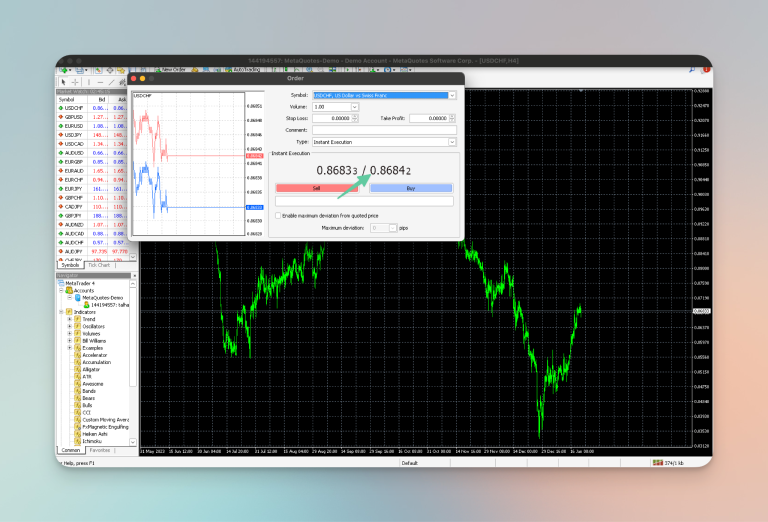
Task: Click the blue Buy button
Action: (411, 188)
